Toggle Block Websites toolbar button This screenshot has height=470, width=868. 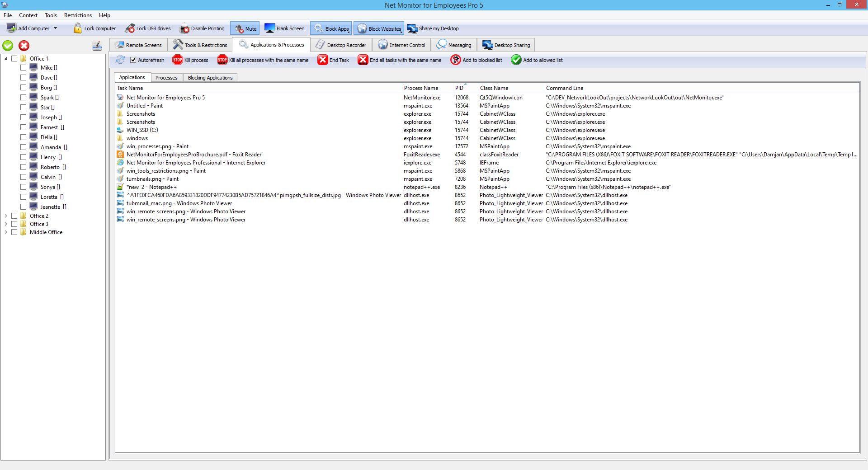coord(379,28)
